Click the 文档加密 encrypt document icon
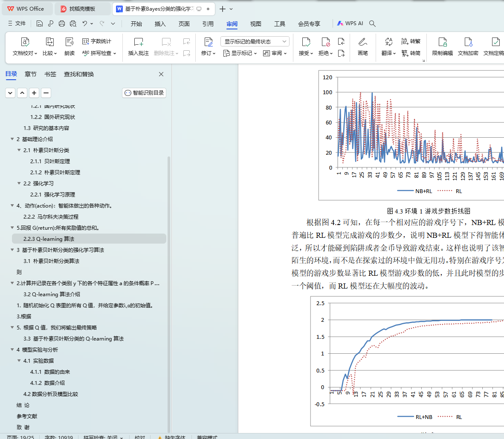Image resolution: width=504 pixels, height=439 pixels. click(468, 46)
